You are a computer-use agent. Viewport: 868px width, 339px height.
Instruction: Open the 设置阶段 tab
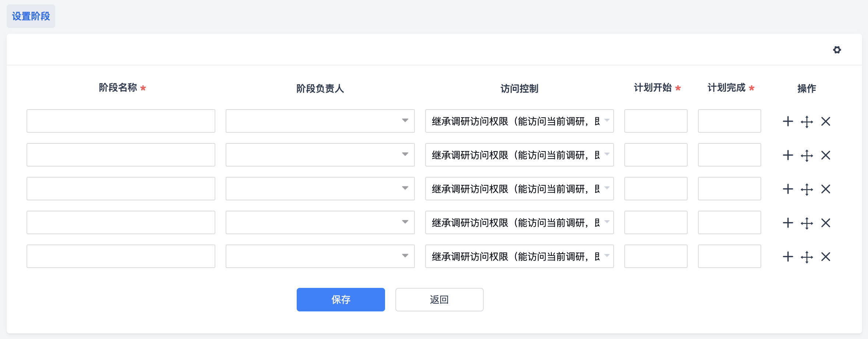pos(31,16)
